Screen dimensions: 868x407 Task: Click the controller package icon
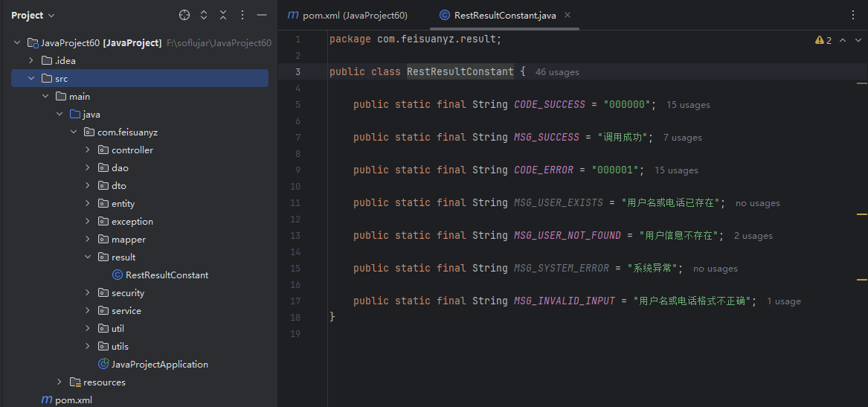point(103,150)
